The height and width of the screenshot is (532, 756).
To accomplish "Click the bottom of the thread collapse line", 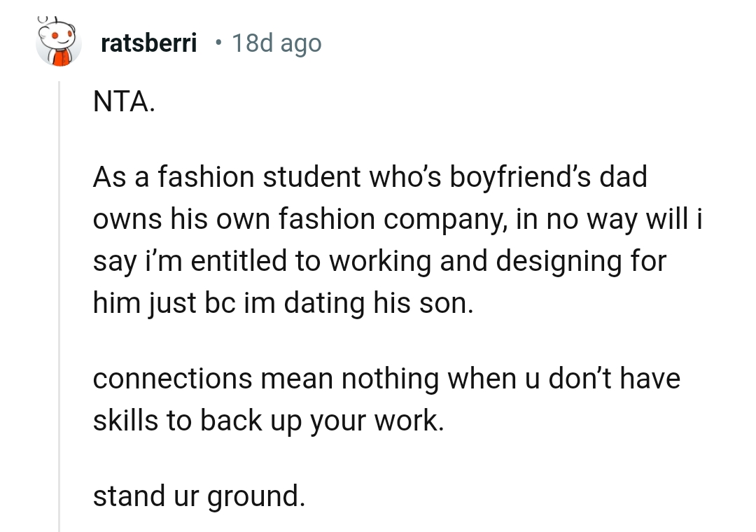I will 59,525.
